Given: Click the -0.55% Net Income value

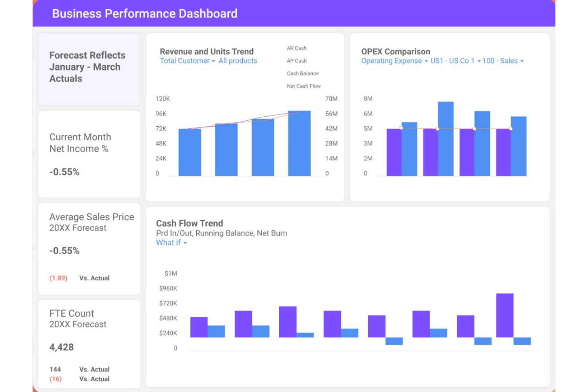Looking at the screenshot, I should click(x=64, y=172).
